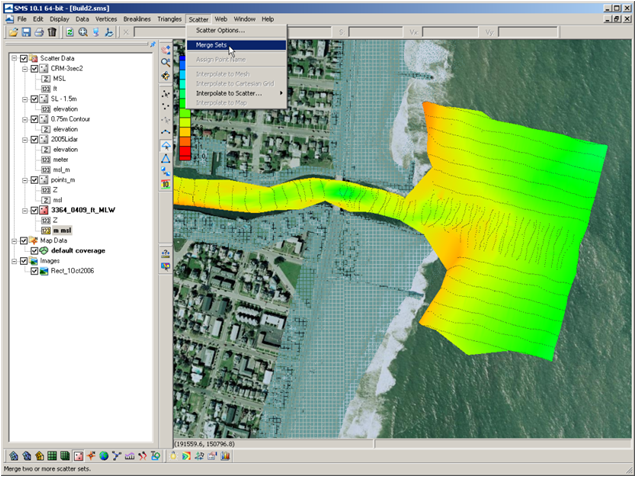Viewport: 636px width, 477px height.
Task: Open the Triangles menu
Action: pyautogui.click(x=169, y=19)
